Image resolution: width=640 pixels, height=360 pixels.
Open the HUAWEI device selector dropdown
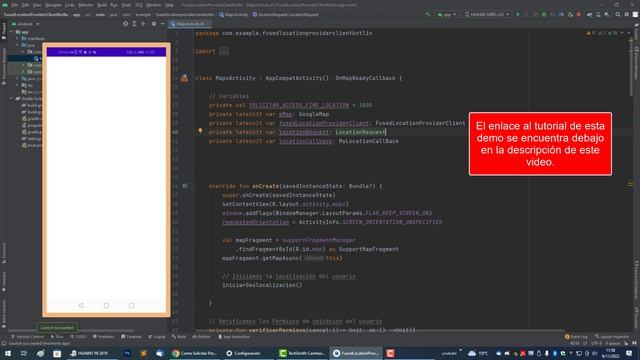coord(487,14)
